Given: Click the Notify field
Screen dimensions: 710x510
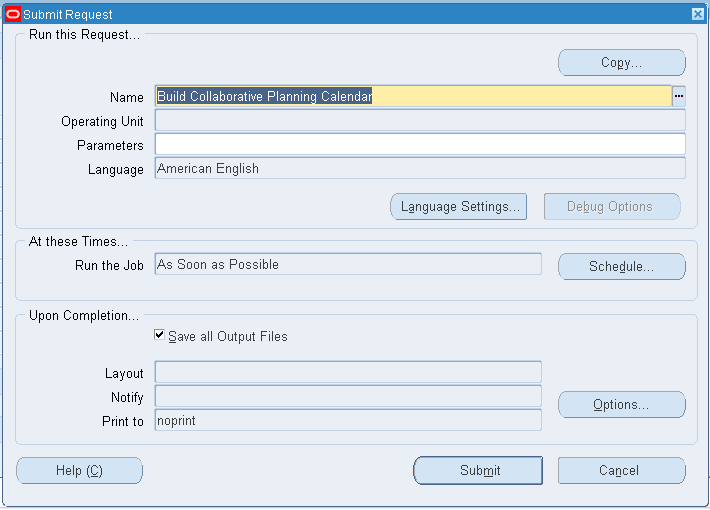Looking at the screenshot, I should click(348, 396).
